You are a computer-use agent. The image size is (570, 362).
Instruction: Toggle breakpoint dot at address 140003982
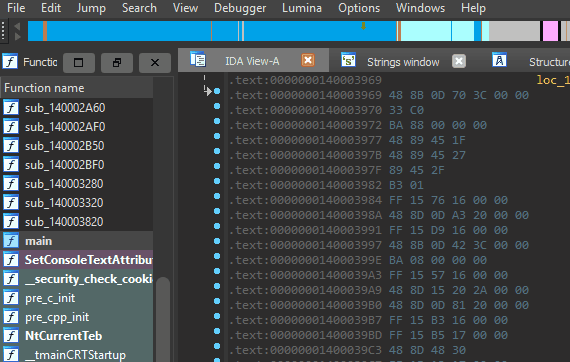[217, 181]
